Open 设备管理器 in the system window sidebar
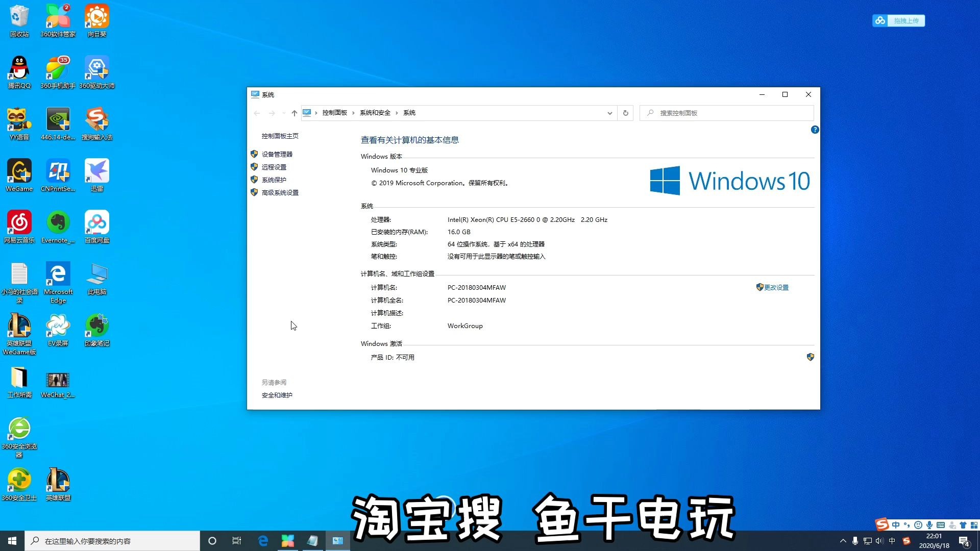Viewport: 980px width, 551px height. [x=277, y=154]
